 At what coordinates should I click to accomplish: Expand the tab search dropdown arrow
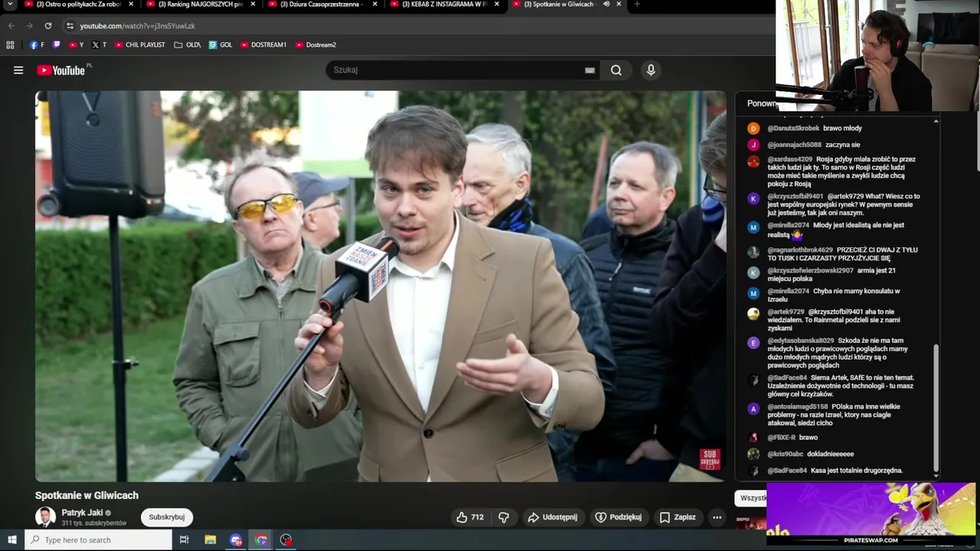pos(10,5)
